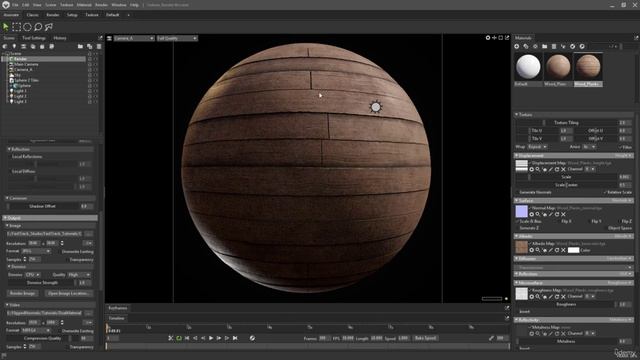The image size is (640, 360).
Task: Open the Full Quality viewport dropdown
Action: pos(177,38)
